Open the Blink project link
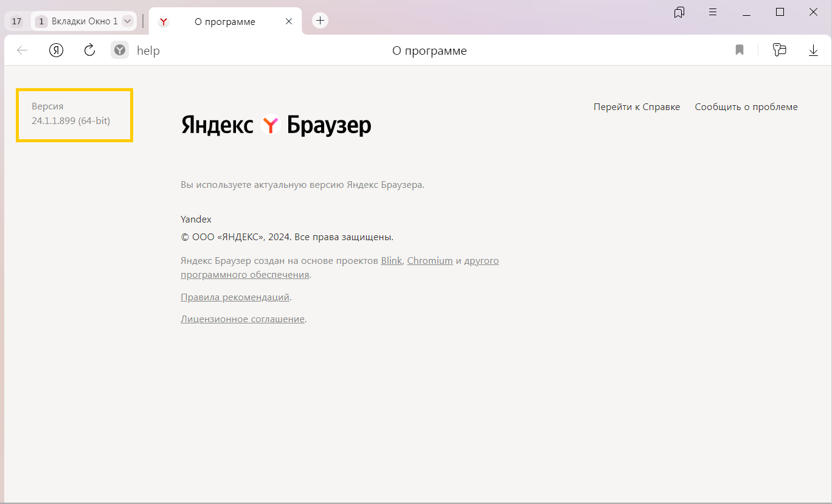Viewport: 832px width, 504px height. click(391, 261)
